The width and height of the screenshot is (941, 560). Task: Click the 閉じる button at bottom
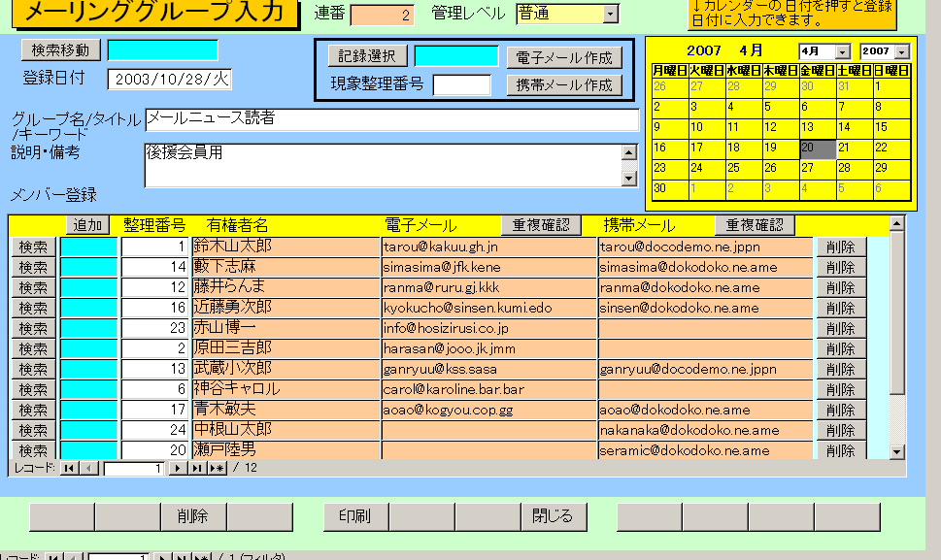[554, 517]
